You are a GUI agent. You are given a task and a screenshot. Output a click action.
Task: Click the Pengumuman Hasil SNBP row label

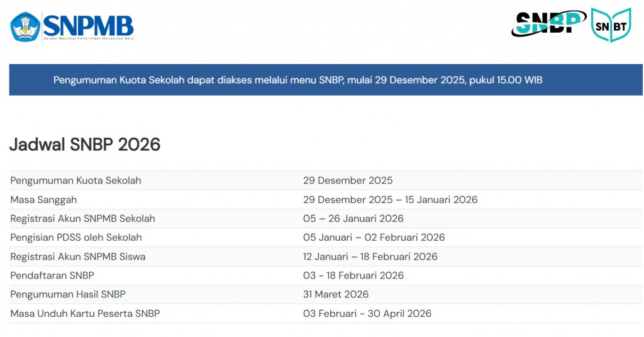(x=68, y=294)
